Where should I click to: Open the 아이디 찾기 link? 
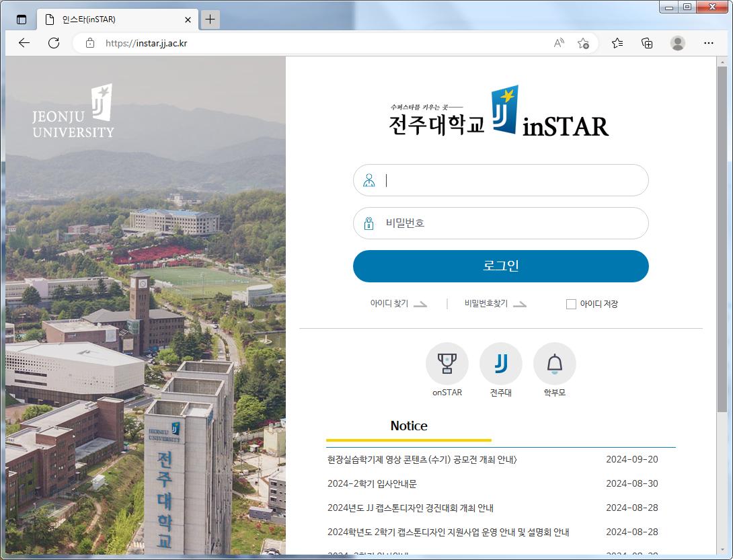point(390,304)
